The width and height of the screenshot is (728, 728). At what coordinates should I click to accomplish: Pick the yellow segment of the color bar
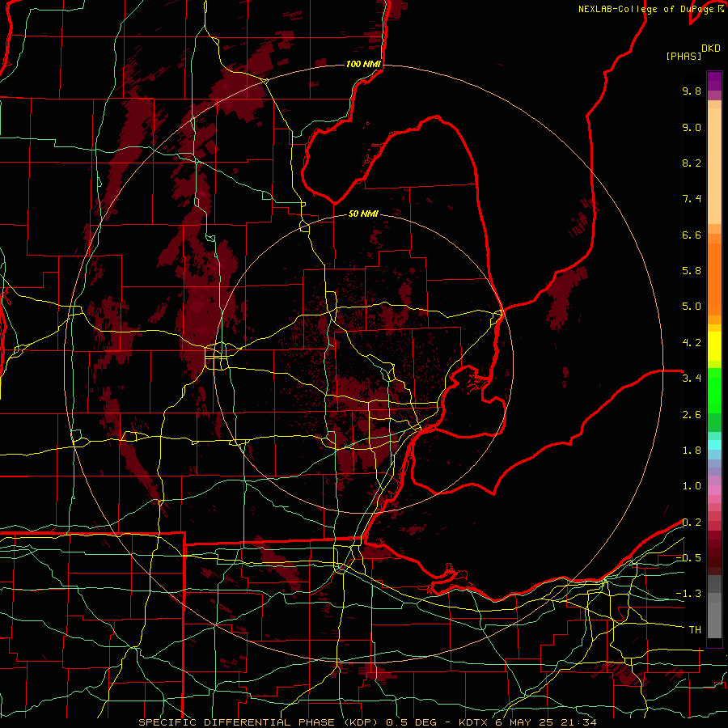714,346
